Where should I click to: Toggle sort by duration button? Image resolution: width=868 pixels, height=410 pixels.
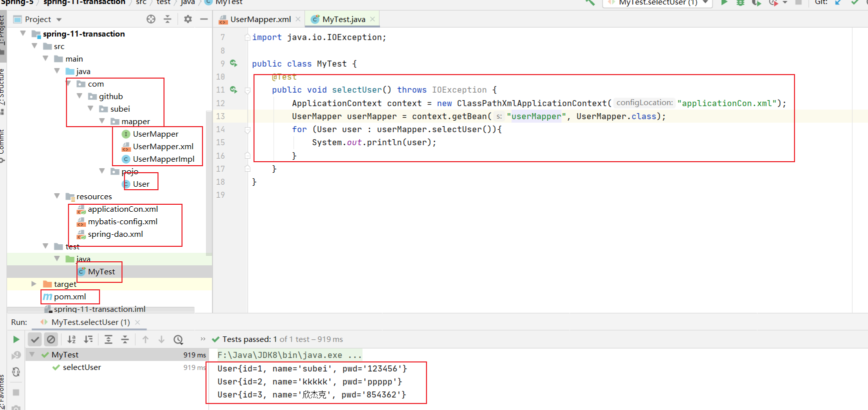point(88,339)
